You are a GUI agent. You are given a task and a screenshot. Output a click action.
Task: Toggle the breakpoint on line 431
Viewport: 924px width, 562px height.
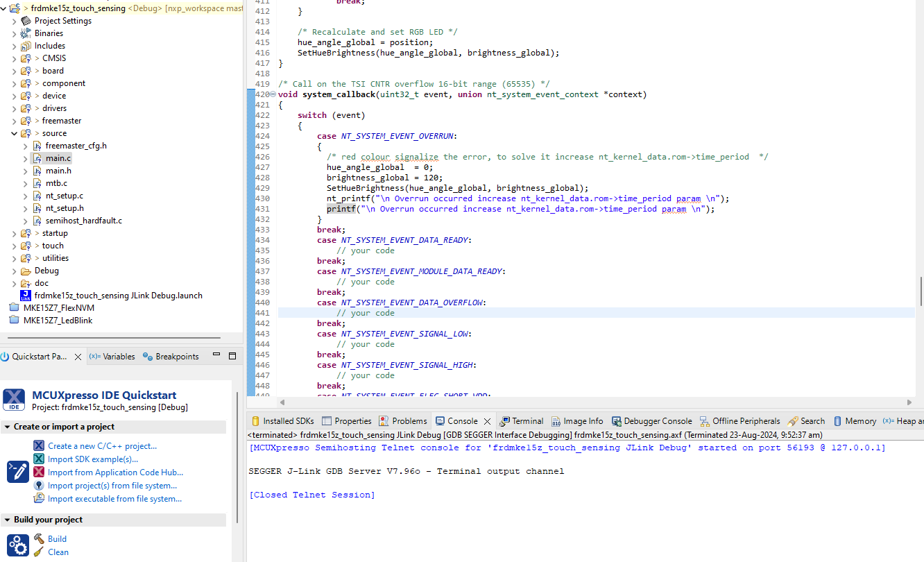(x=252, y=208)
